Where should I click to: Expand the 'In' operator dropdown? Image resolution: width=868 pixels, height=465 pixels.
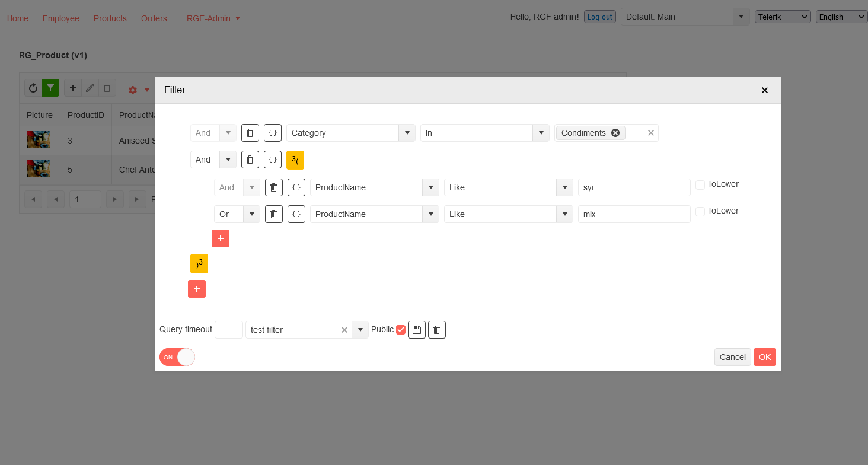541,133
